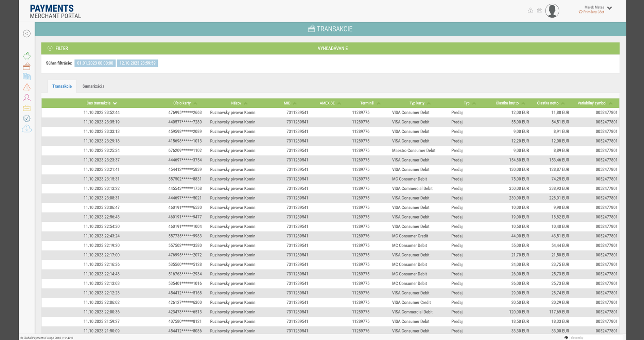The width and height of the screenshot is (644, 340).
Task: Click the 10,50 EUR gross amount
Action: [520, 227]
